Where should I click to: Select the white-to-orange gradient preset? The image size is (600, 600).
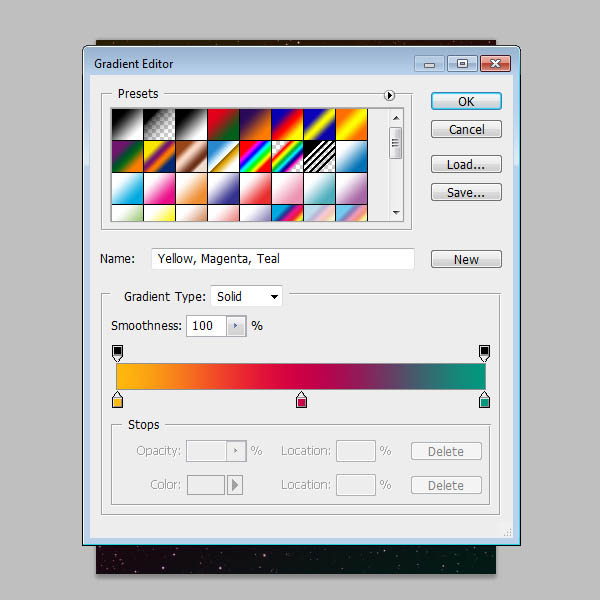pyautogui.click(x=191, y=189)
